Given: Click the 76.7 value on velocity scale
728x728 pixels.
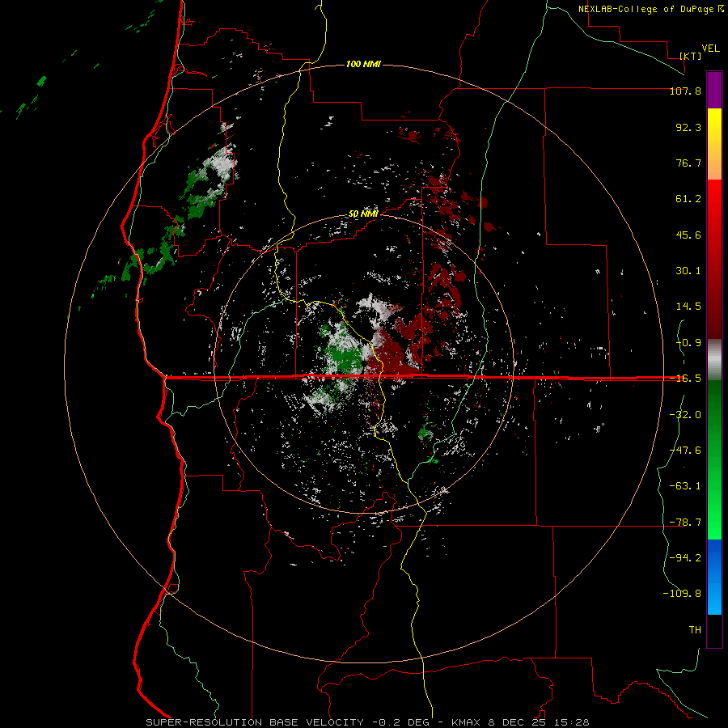Looking at the screenshot, I should click(x=688, y=163).
